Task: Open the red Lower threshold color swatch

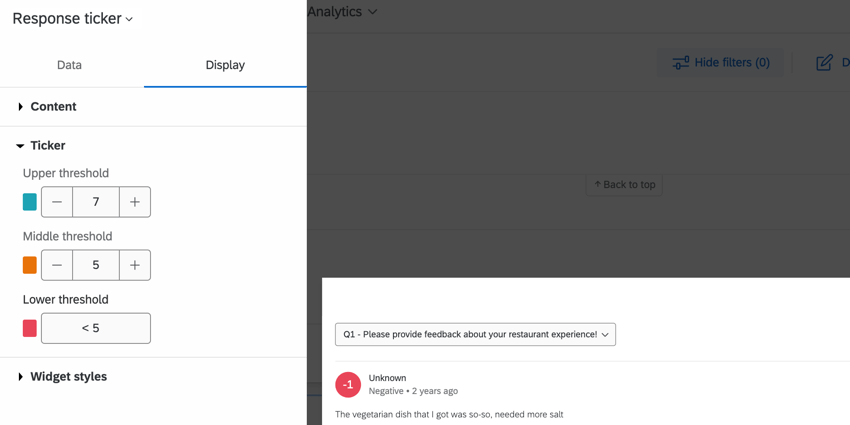Action: 30,328
